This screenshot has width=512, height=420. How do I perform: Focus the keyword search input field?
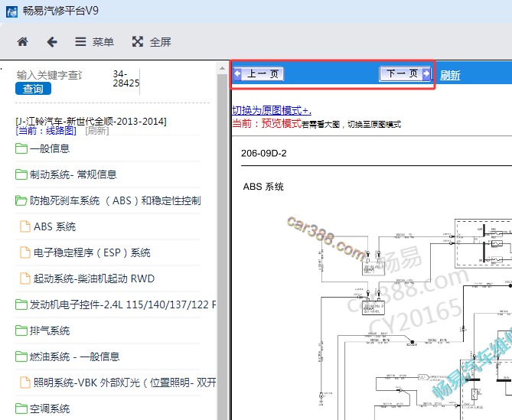click(x=49, y=75)
